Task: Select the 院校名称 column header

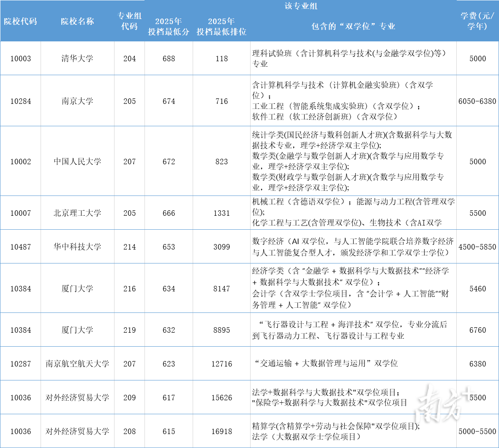Action: (x=77, y=21)
